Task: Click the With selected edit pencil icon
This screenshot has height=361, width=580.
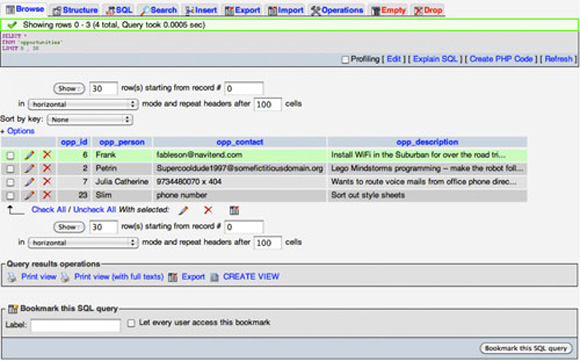Action: (x=183, y=210)
